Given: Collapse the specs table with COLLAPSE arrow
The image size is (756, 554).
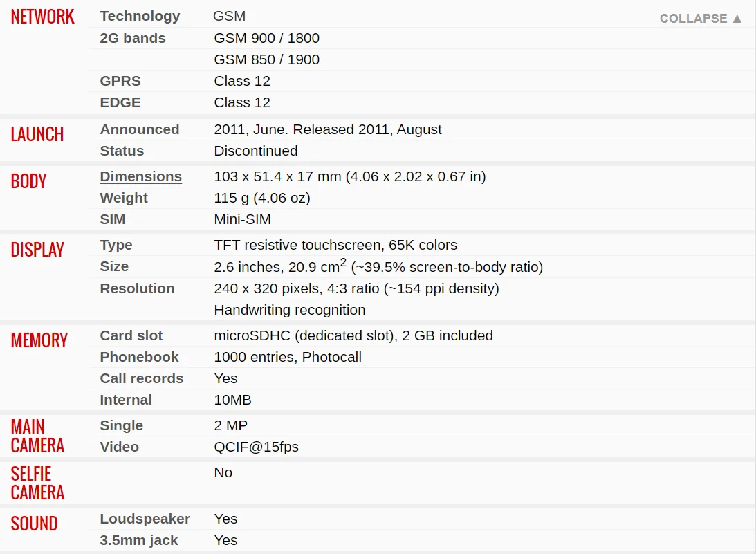Looking at the screenshot, I should [x=700, y=18].
